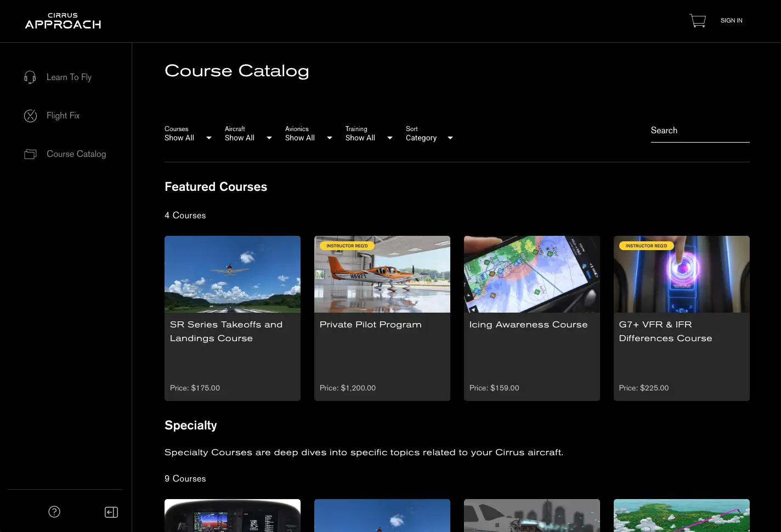This screenshot has height=532, width=781.
Task: Click the Flight Fix sidebar icon
Action: click(30, 116)
